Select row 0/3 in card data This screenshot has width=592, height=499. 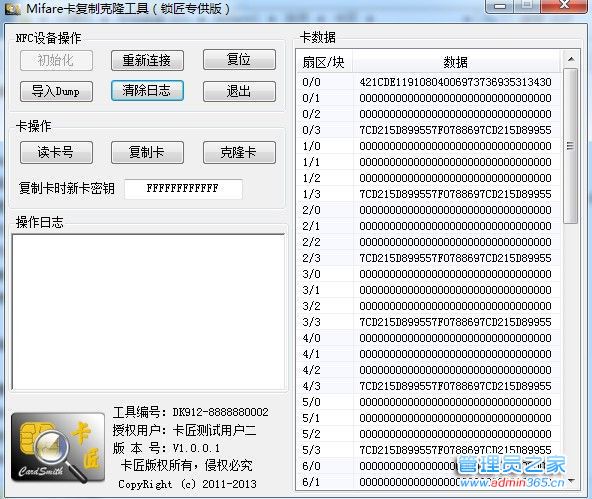click(428, 130)
